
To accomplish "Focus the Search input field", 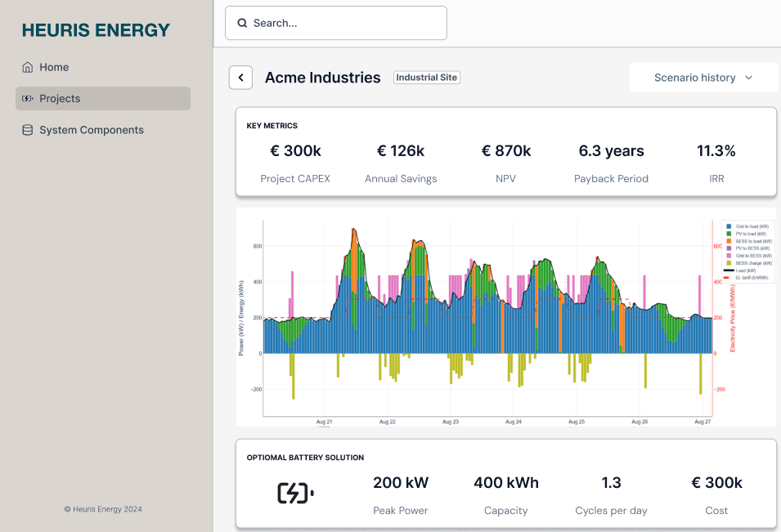I will click(x=336, y=23).
